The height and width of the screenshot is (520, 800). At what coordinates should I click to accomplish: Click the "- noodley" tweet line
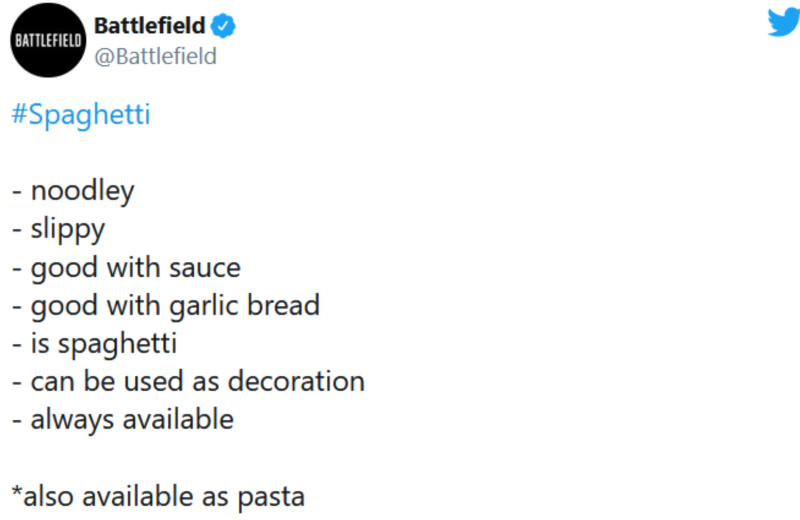[73, 192]
